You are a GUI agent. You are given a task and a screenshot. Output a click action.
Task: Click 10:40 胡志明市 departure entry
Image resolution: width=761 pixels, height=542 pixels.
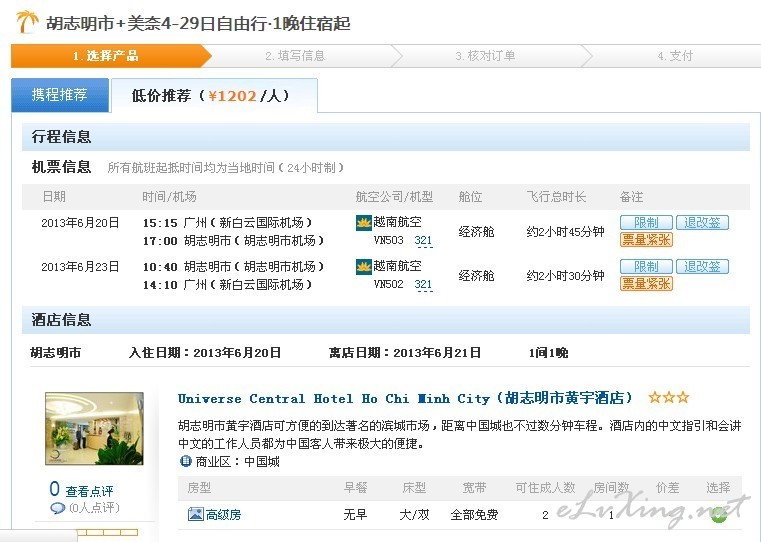(233, 266)
